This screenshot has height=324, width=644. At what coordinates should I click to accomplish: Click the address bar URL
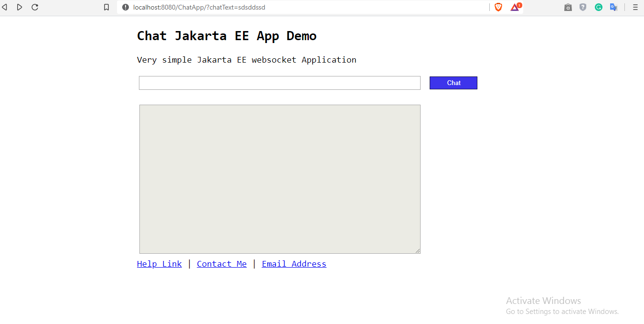coord(199,7)
